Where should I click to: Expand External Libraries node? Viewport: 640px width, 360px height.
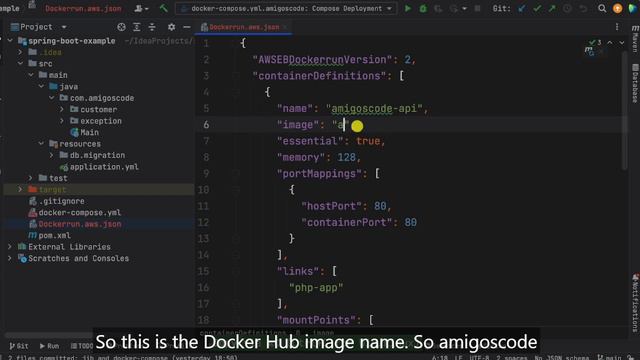10,247
